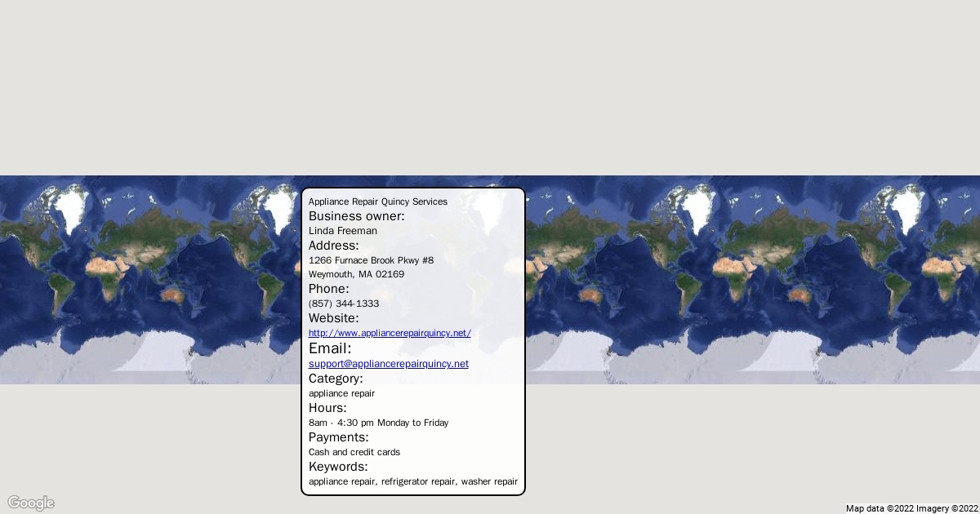The image size is (980, 514).
Task: Click the Website heading label
Action: 333,318
